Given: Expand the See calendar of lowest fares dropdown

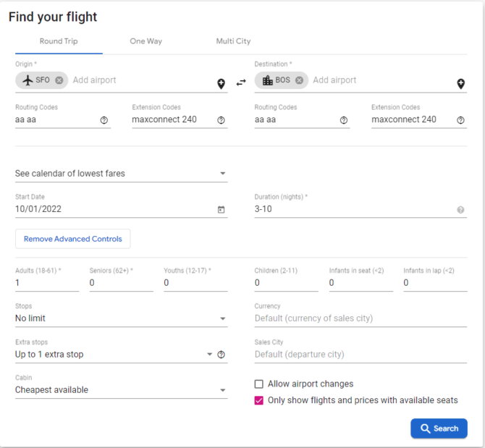Looking at the screenshot, I should click(122, 174).
